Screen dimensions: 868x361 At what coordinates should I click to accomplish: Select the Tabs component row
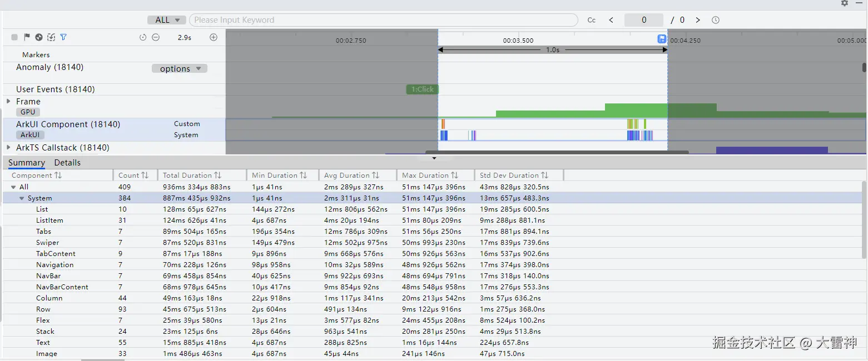click(x=434, y=232)
